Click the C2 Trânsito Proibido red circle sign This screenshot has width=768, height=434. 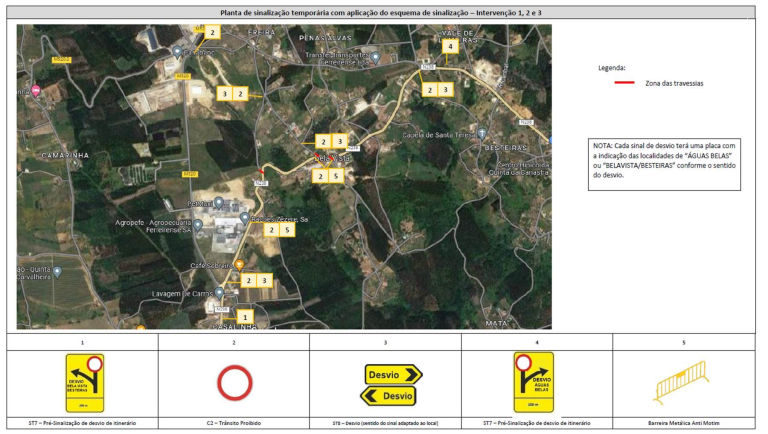[x=234, y=384]
